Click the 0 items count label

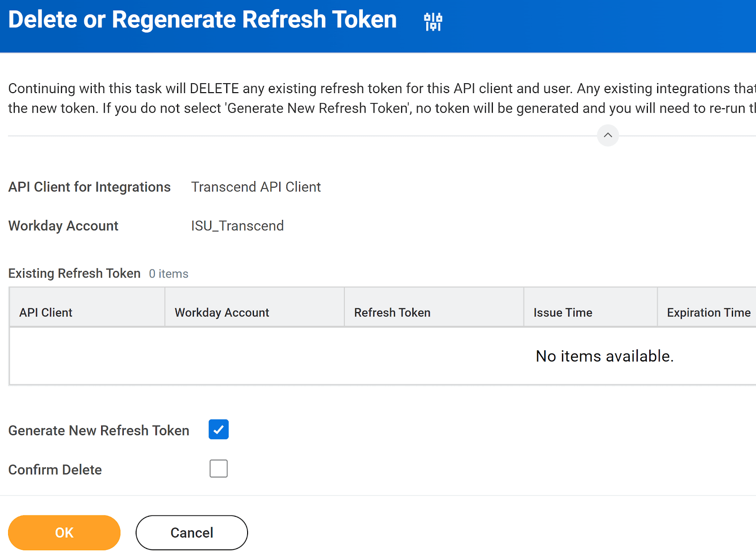coord(168,273)
